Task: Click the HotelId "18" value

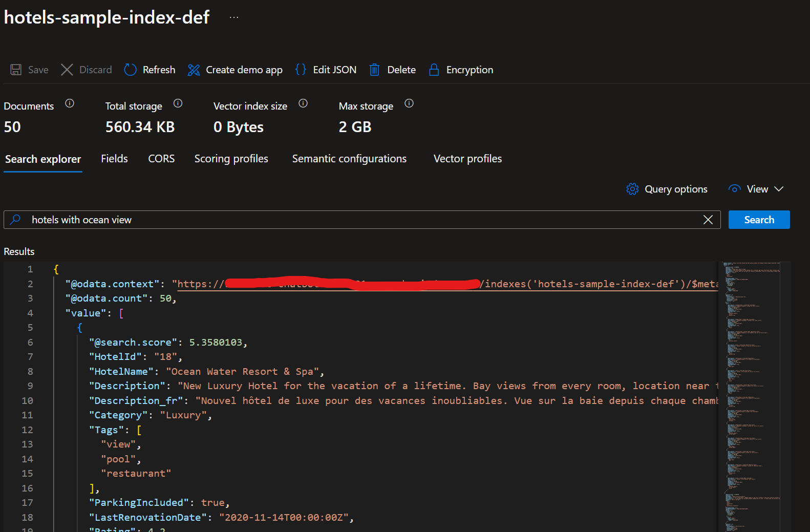Action: click(165, 357)
